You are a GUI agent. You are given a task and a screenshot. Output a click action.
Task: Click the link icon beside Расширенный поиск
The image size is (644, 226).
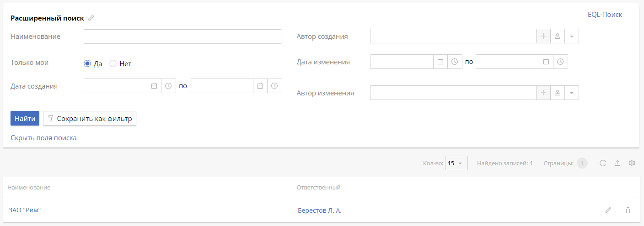(91, 18)
